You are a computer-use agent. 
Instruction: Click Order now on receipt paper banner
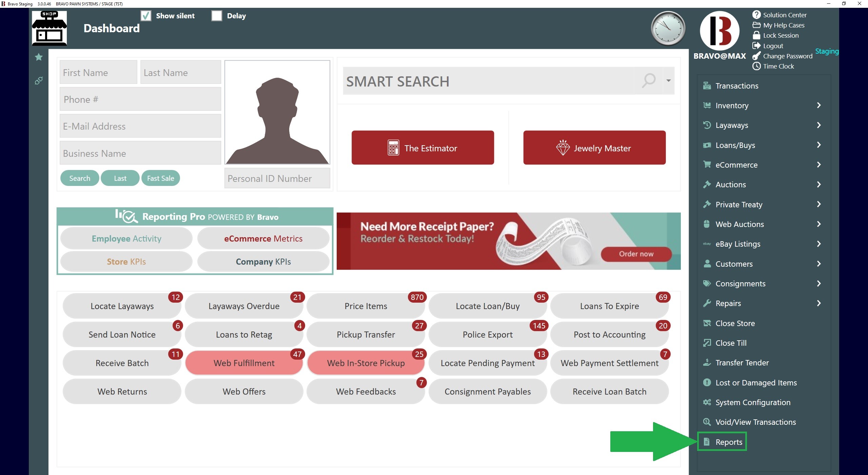click(636, 254)
